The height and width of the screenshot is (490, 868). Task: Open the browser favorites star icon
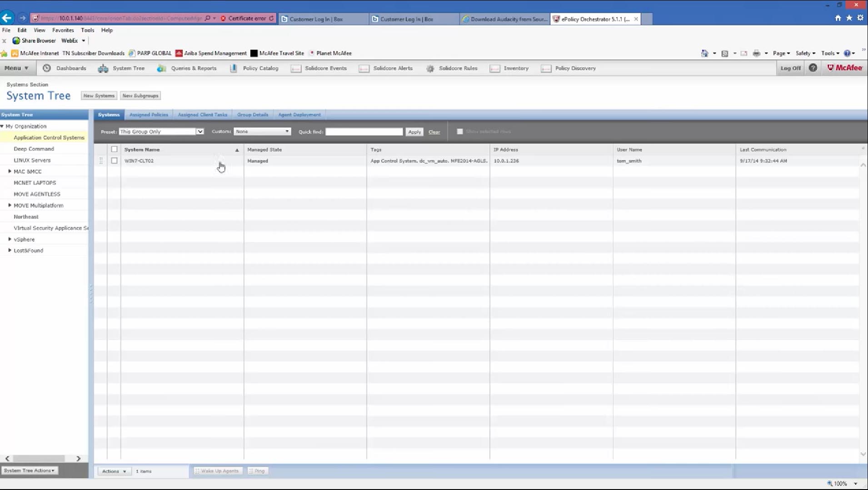pos(849,18)
